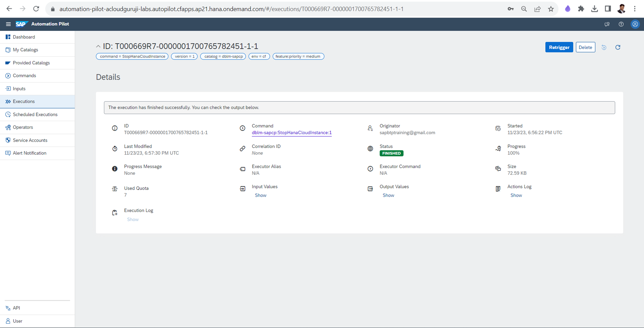
Task: Click the SAP logo in header
Action: click(x=21, y=24)
